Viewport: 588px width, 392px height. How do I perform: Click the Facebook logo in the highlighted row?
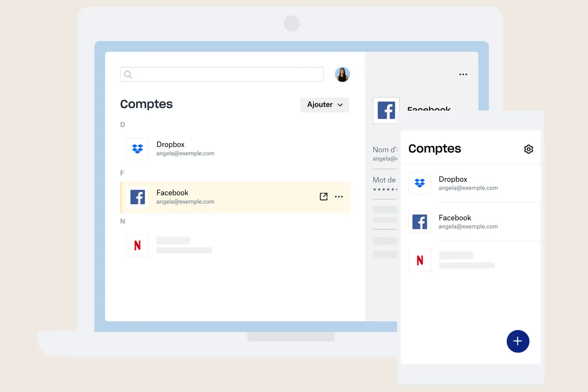[138, 197]
